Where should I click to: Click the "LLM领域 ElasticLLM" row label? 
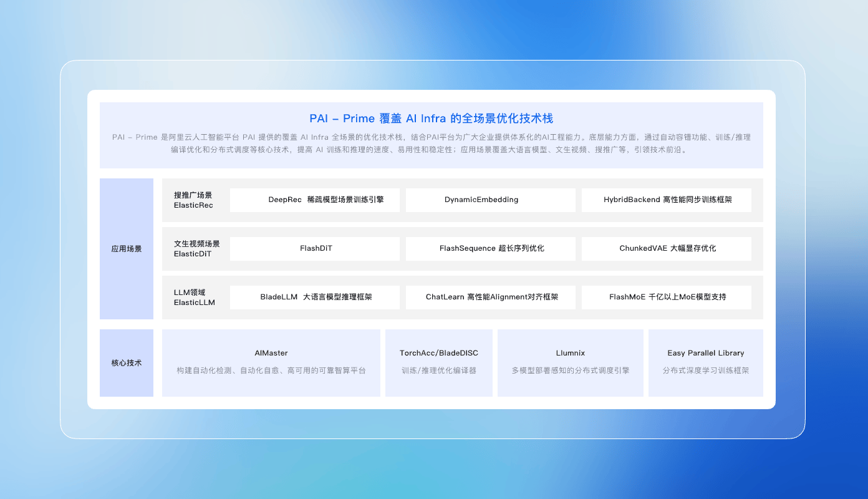pos(195,298)
